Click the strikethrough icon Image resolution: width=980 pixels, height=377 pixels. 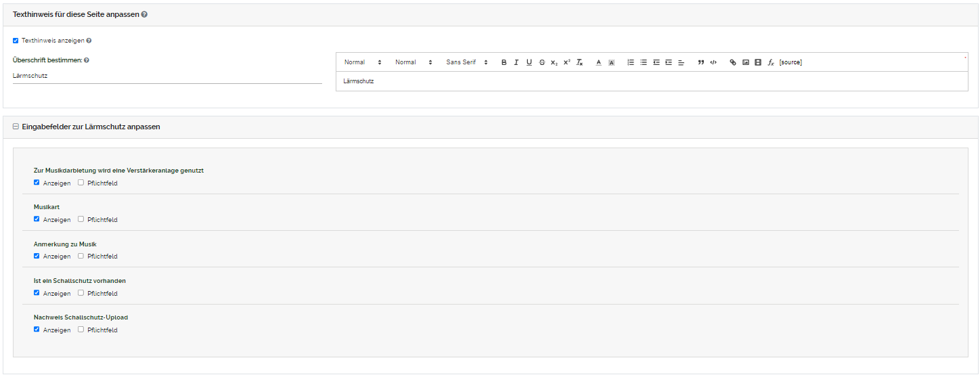tap(541, 62)
